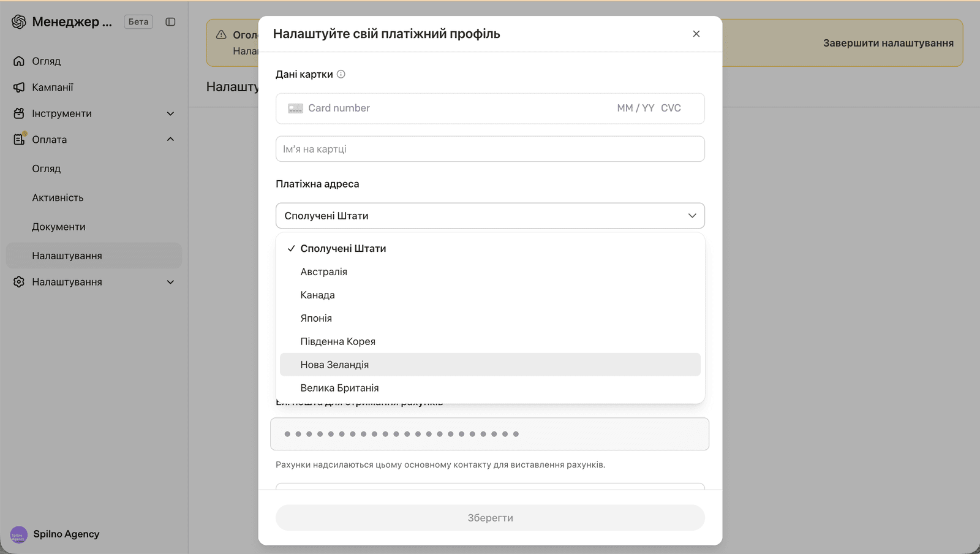The width and height of the screenshot is (980, 554).
Task: Click the info icon beside Дані картки
Action: [x=341, y=74]
